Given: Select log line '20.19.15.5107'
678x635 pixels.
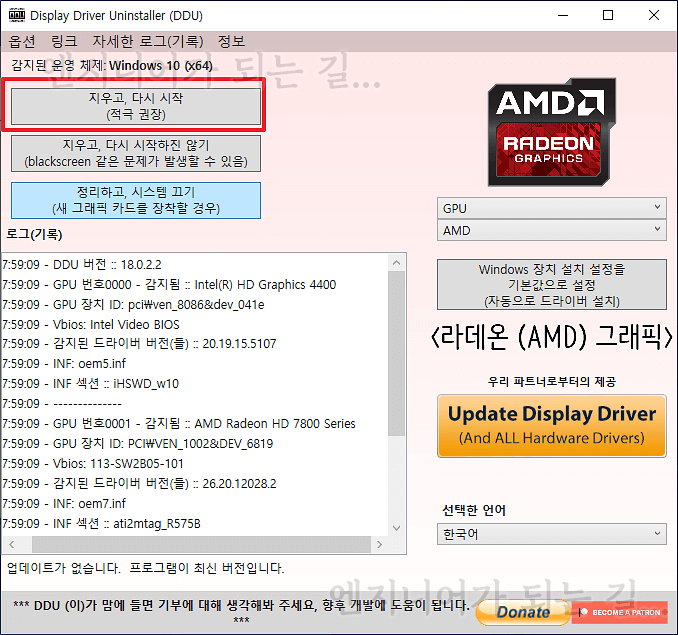Looking at the screenshot, I should pyautogui.click(x=139, y=344).
